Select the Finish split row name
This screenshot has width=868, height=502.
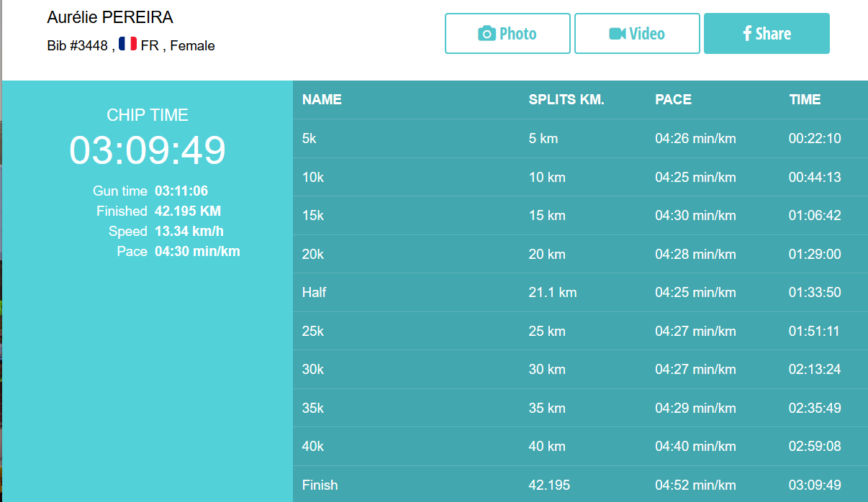pyautogui.click(x=320, y=485)
